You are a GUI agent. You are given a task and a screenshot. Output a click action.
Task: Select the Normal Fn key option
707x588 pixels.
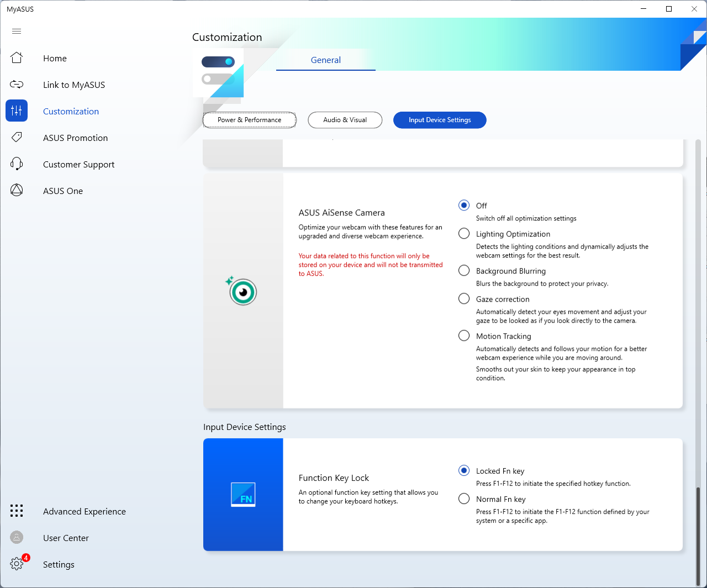(464, 499)
